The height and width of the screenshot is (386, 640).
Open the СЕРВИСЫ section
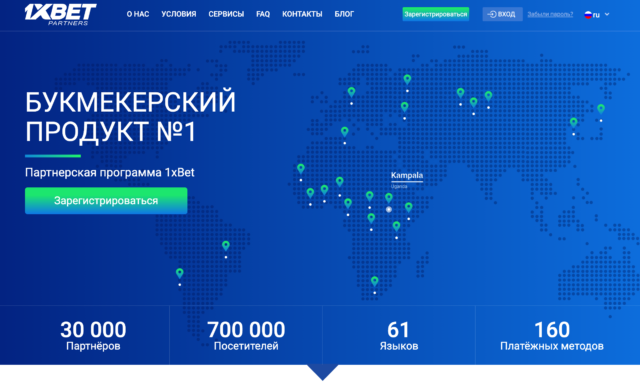[226, 14]
